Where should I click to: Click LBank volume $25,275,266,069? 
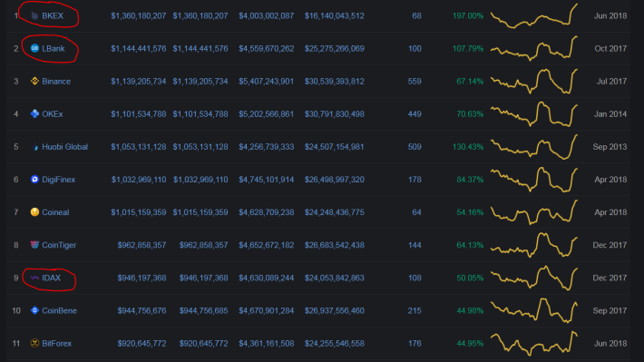tap(335, 48)
